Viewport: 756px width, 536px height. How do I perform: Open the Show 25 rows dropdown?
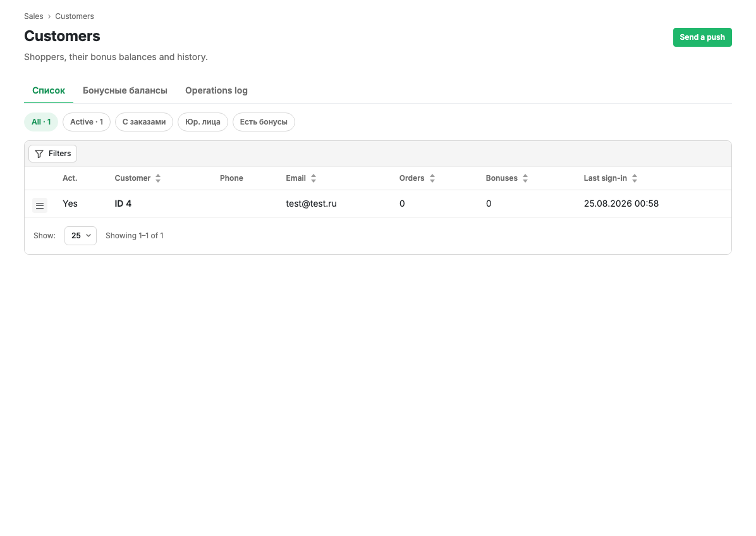(x=80, y=236)
